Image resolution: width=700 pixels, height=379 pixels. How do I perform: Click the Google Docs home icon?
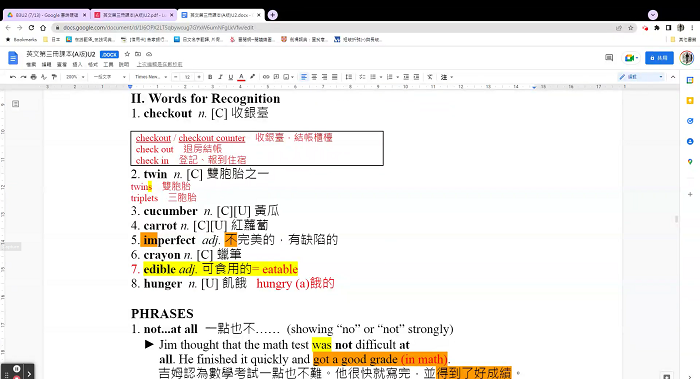[13, 58]
